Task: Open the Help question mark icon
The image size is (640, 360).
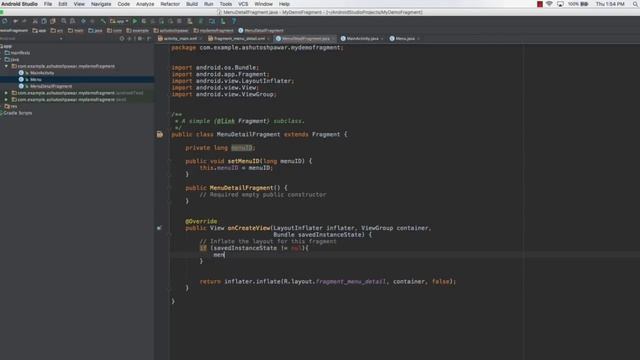Action: click(x=234, y=21)
